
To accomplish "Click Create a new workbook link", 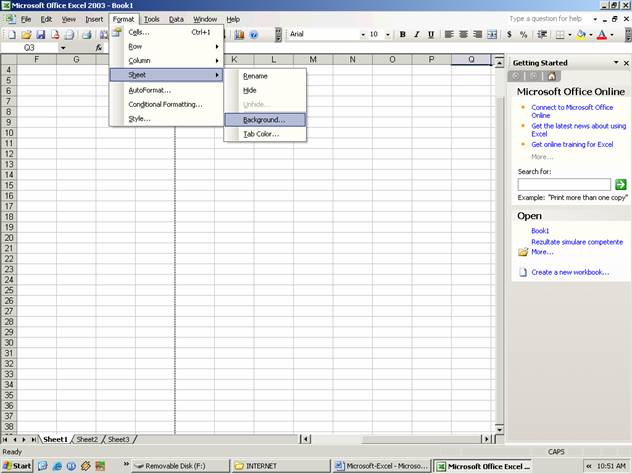I will coord(570,272).
